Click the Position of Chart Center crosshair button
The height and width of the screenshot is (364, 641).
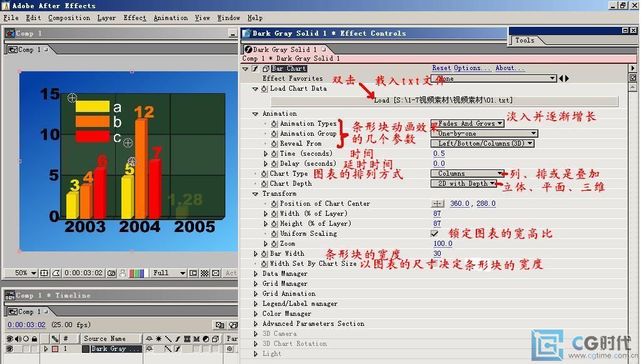438,203
